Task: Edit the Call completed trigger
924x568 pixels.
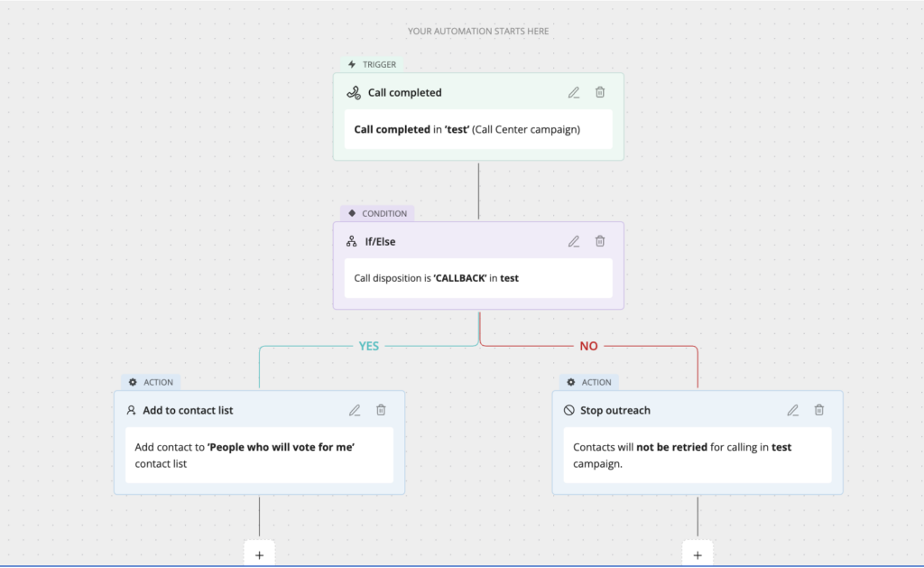Action: 573,93
